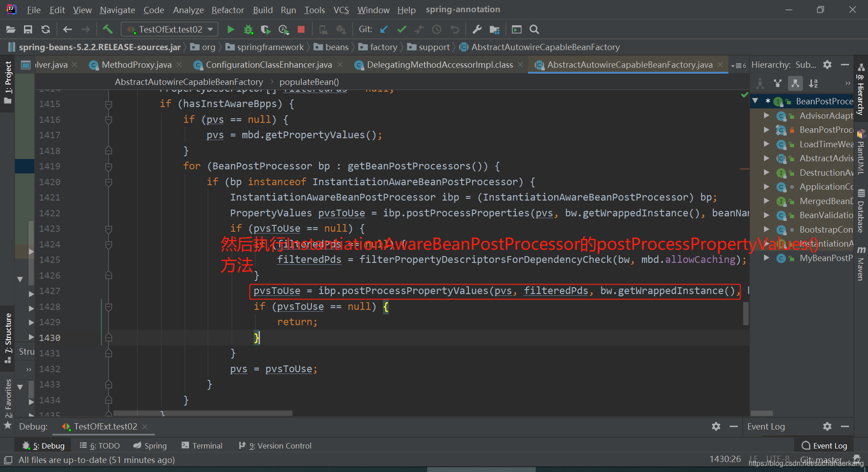
Task: Run TestOfExt.test02 with the green play icon
Action: click(x=231, y=29)
